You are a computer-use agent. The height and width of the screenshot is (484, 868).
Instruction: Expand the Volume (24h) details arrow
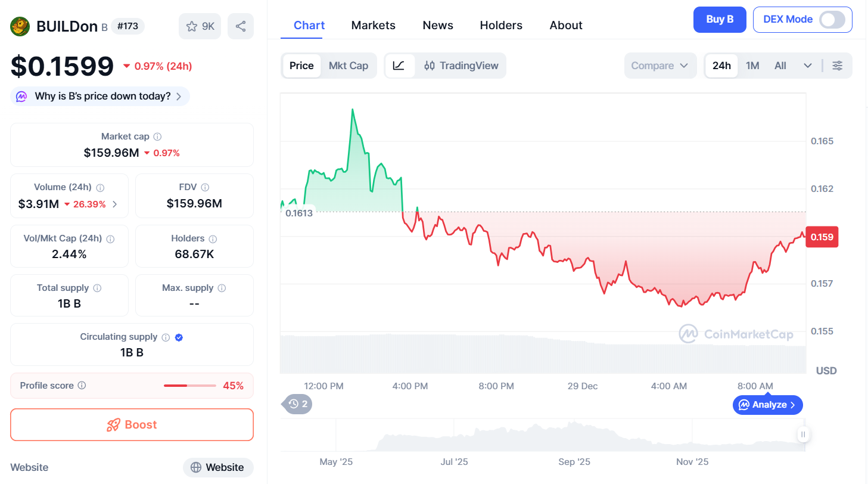coord(115,204)
